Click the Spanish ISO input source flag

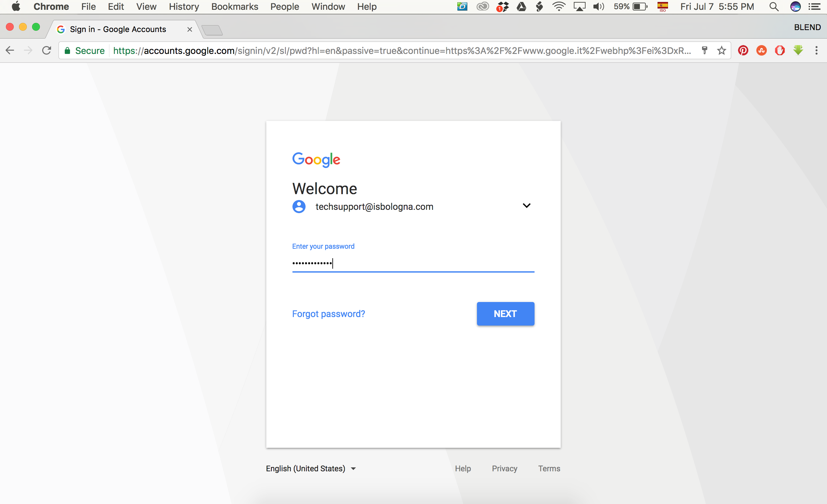coord(662,7)
